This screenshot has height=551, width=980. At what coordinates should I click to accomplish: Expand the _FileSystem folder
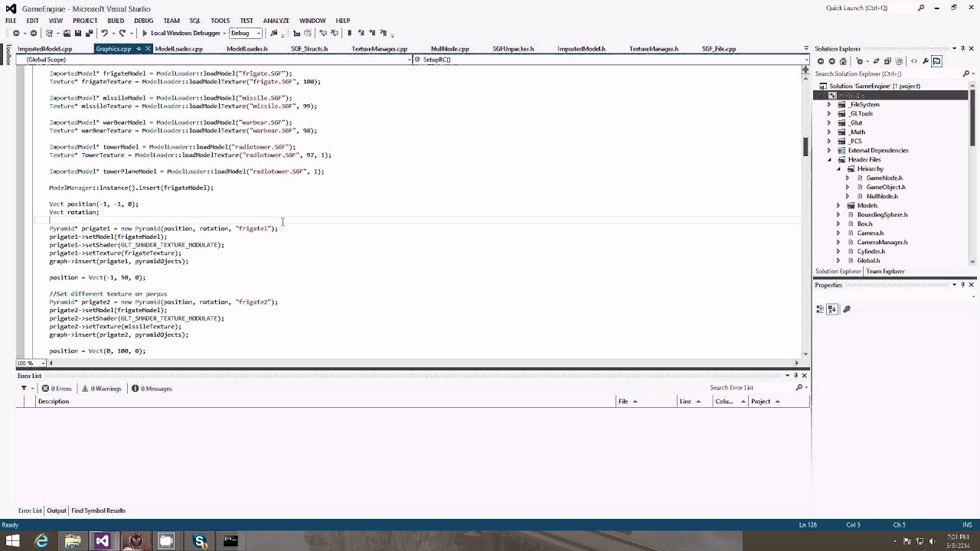click(x=828, y=105)
